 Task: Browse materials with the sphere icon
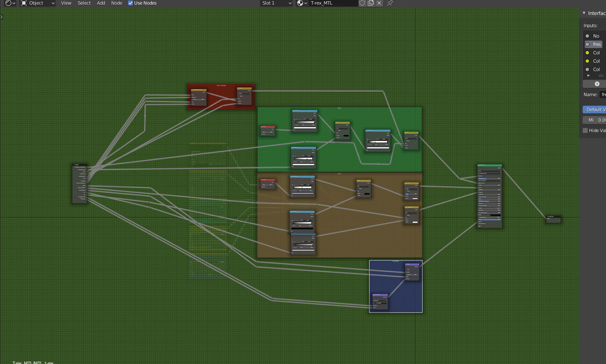pos(302,3)
